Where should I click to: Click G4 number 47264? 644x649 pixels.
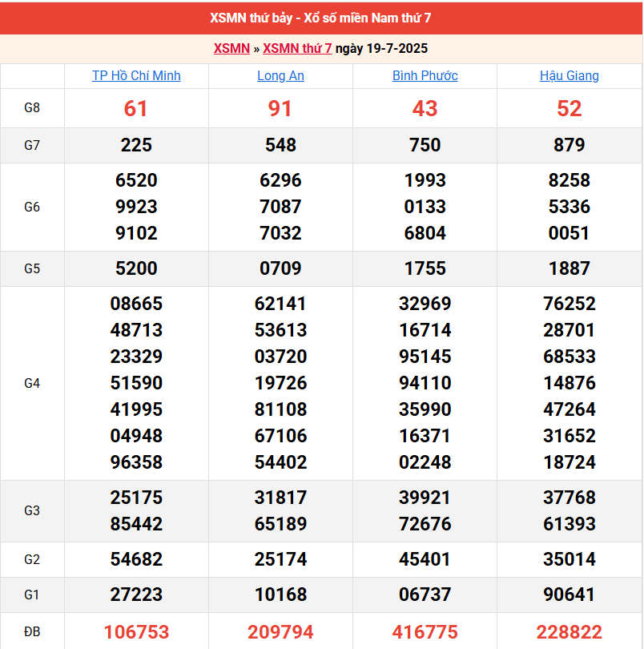point(569,409)
